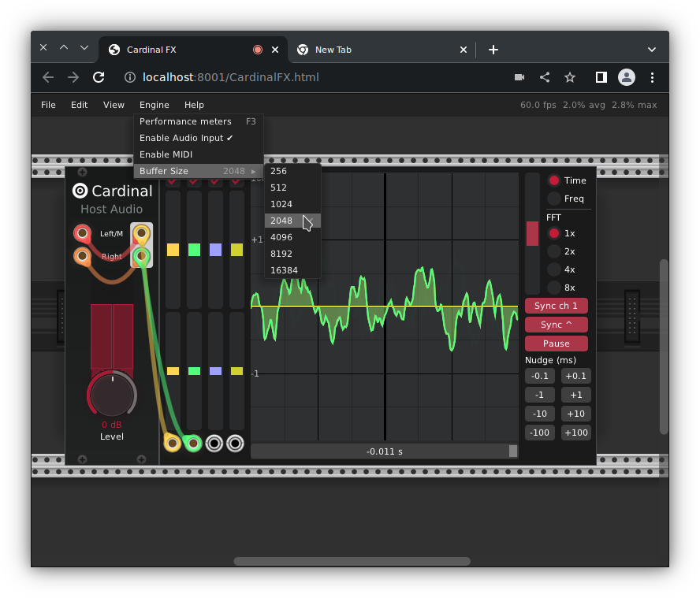Screen dimensions: 700x598
Task: Click the green output jack on Host Audio
Action: tap(142, 256)
